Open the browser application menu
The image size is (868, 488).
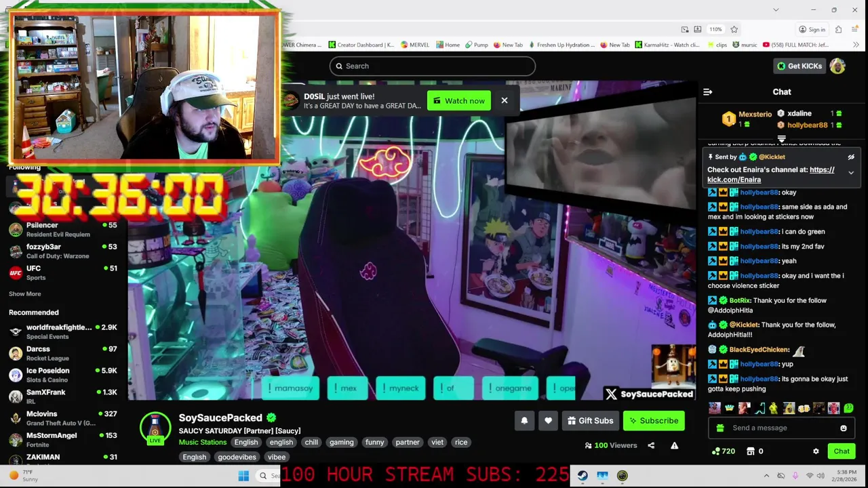click(856, 29)
